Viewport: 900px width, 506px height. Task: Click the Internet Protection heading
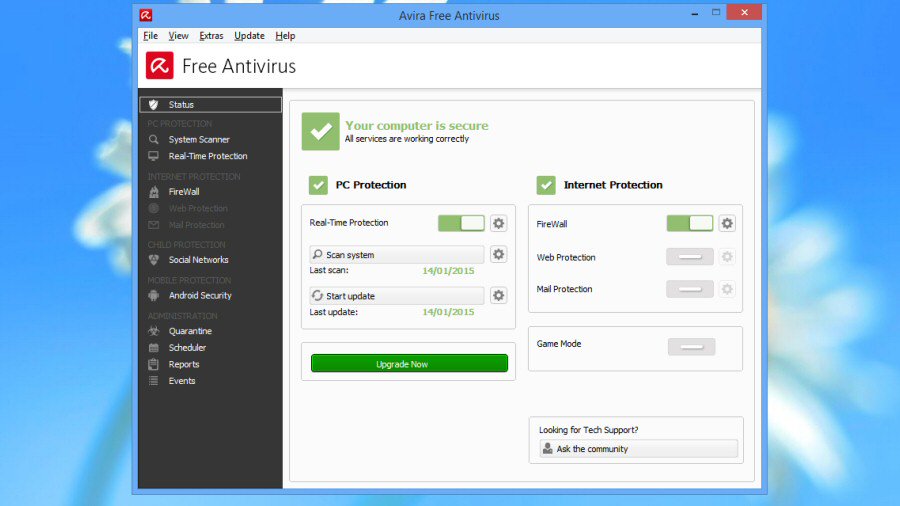[613, 185]
